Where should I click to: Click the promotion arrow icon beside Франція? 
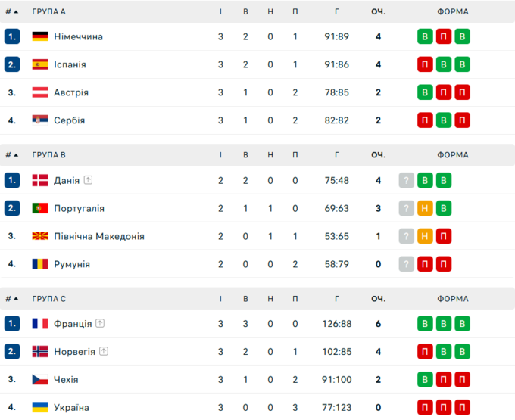[x=100, y=323]
